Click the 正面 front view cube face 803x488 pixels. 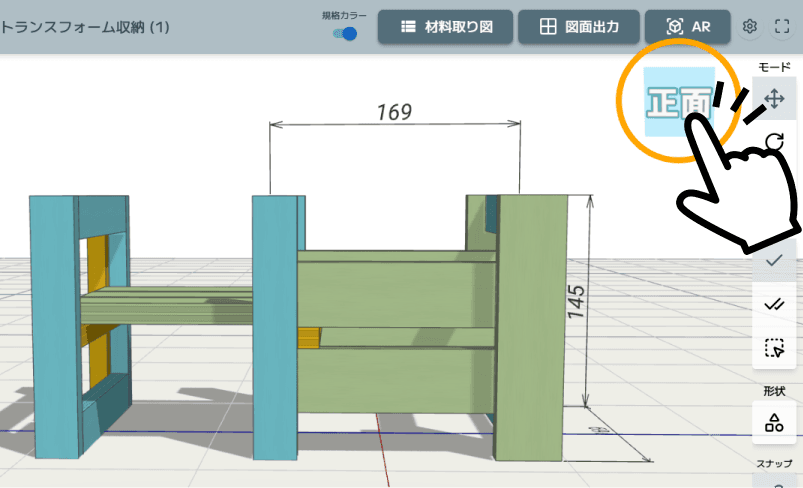679,102
